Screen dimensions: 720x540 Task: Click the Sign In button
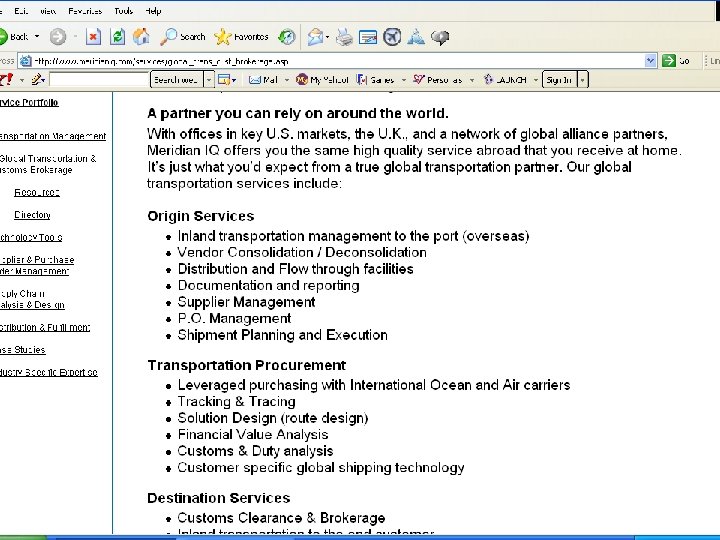(x=559, y=80)
